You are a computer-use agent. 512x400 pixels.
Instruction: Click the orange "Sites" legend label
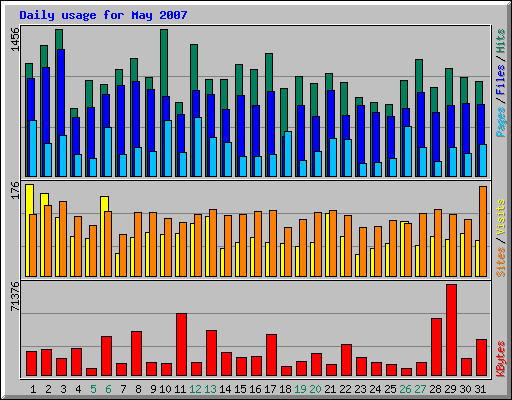(x=501, y=262)
